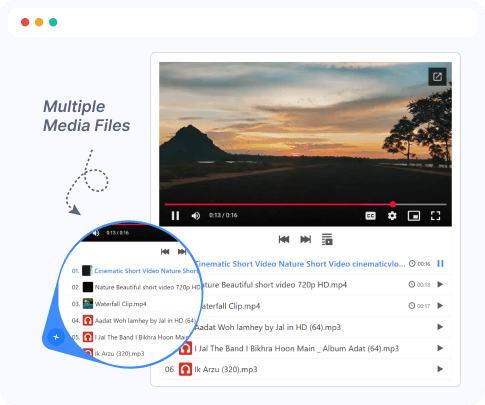This screenshot has width=485, height=405.
Task: Click the headphone icon beside Album Adat (64).mp3
Action: 185,348
